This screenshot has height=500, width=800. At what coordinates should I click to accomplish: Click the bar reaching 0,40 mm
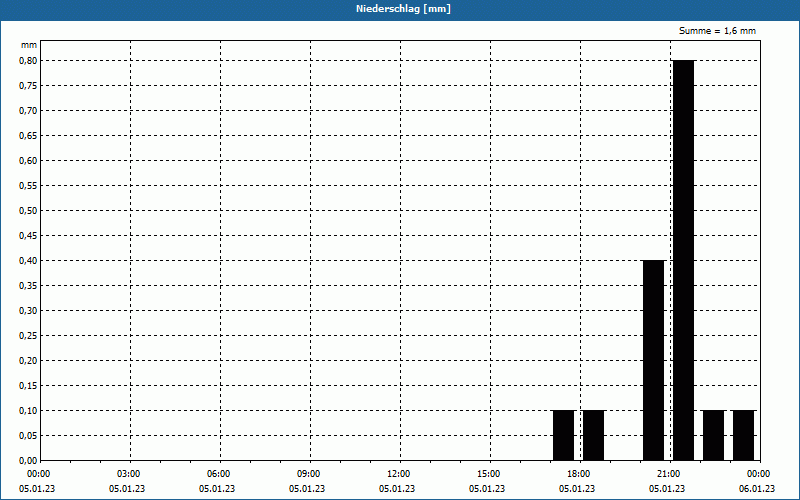pos(654,360)
